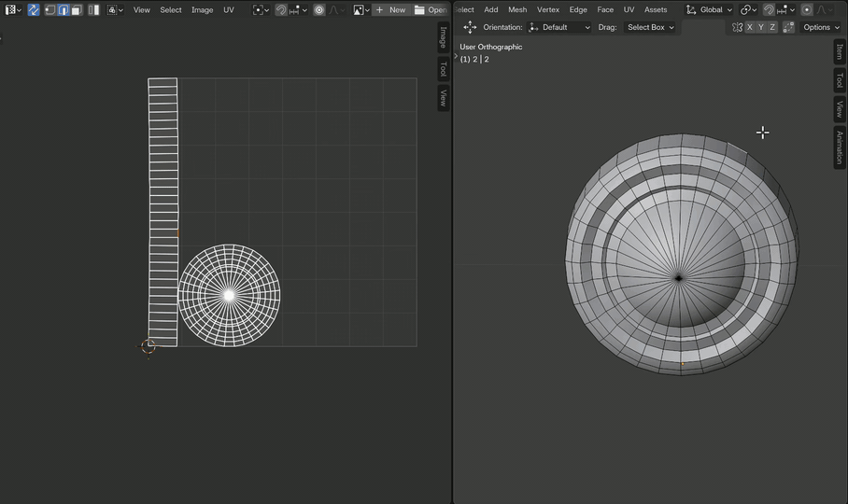Screen dimensions: 848x504
Task: Click the Move tool icon
Action: tap(470, 27)
